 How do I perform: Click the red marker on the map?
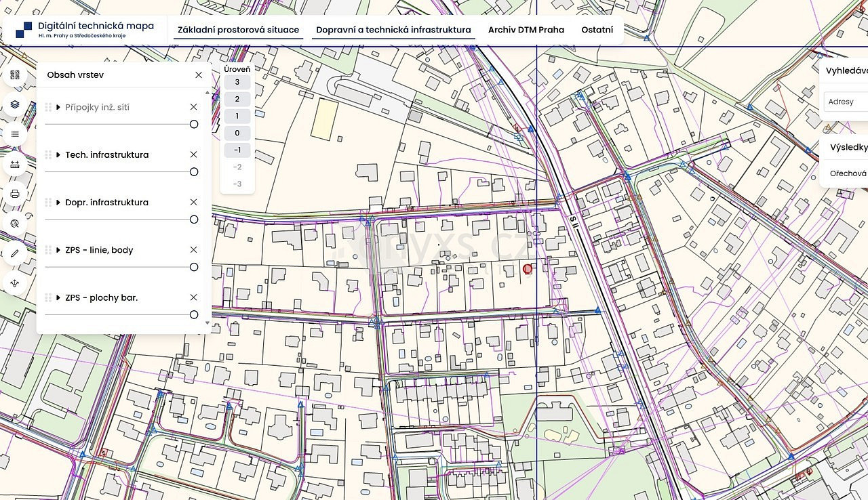528,269
